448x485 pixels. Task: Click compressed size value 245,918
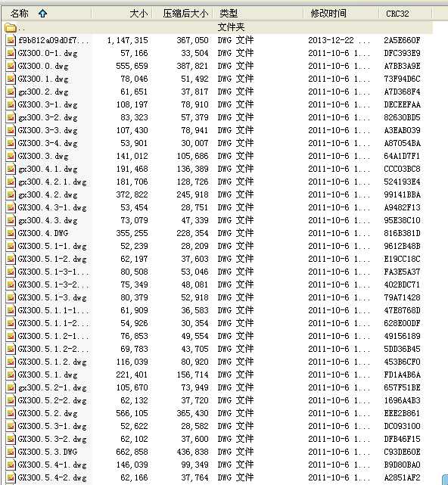(192, 195)
